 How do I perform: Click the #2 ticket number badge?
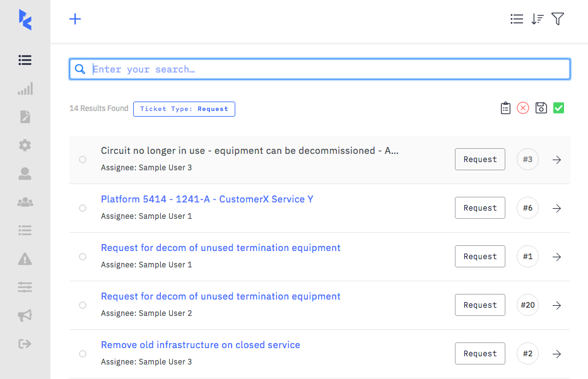tap(527, 354)
